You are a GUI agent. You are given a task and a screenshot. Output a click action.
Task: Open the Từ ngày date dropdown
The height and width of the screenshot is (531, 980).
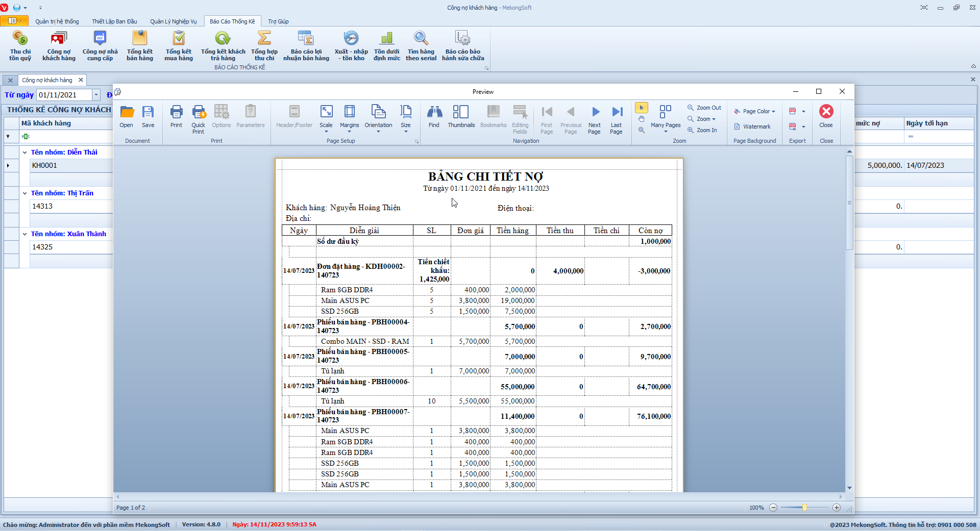tap(96, 95)
